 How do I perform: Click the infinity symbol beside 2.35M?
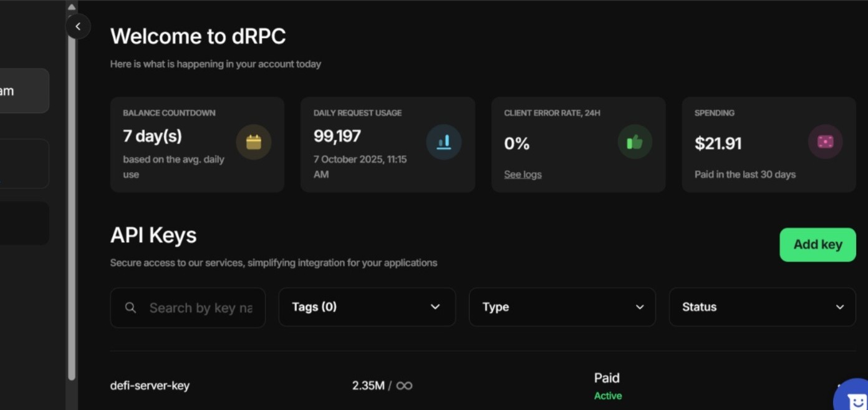pos(404,386)
